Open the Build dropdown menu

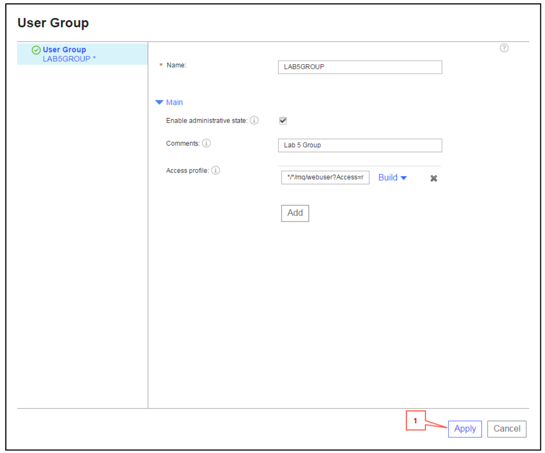point(392,177)
